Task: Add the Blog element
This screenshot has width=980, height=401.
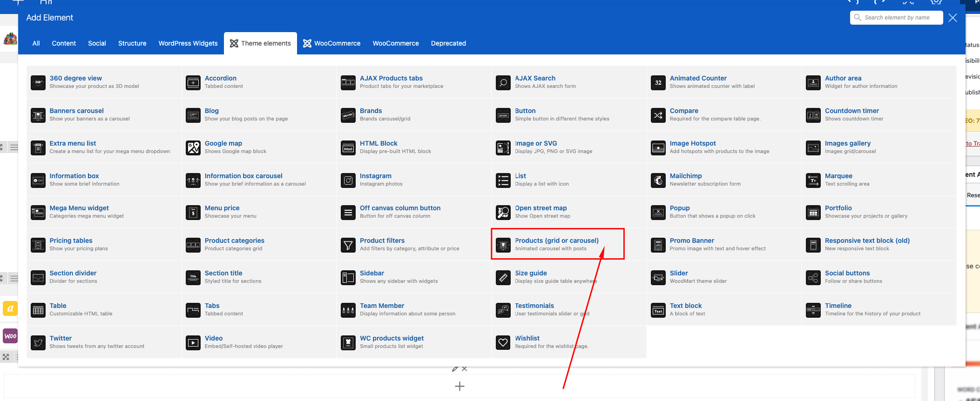Action: pos(259,114)
